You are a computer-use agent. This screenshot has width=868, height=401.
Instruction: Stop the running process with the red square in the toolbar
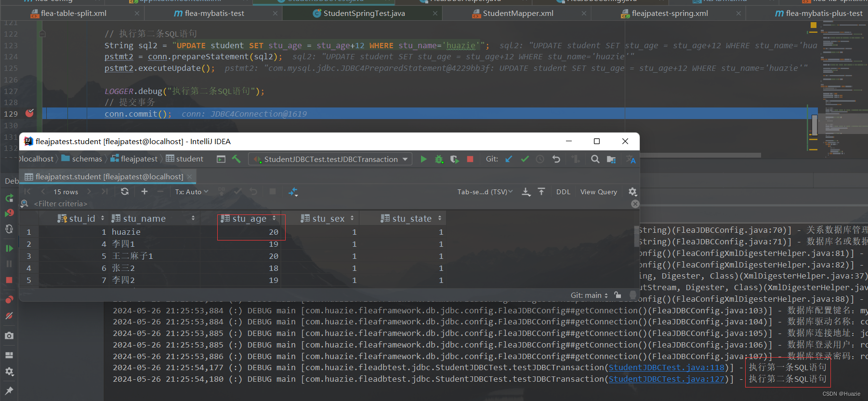470,159
